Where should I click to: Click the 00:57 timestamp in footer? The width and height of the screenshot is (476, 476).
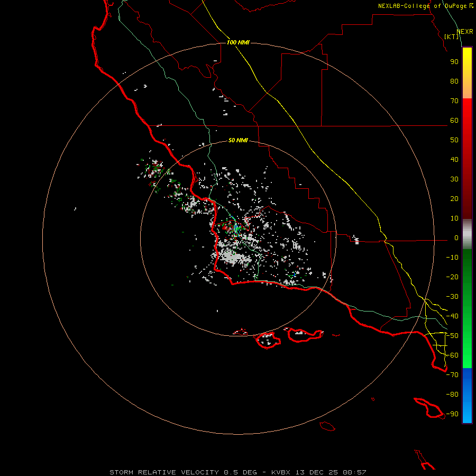pos(354,472)
